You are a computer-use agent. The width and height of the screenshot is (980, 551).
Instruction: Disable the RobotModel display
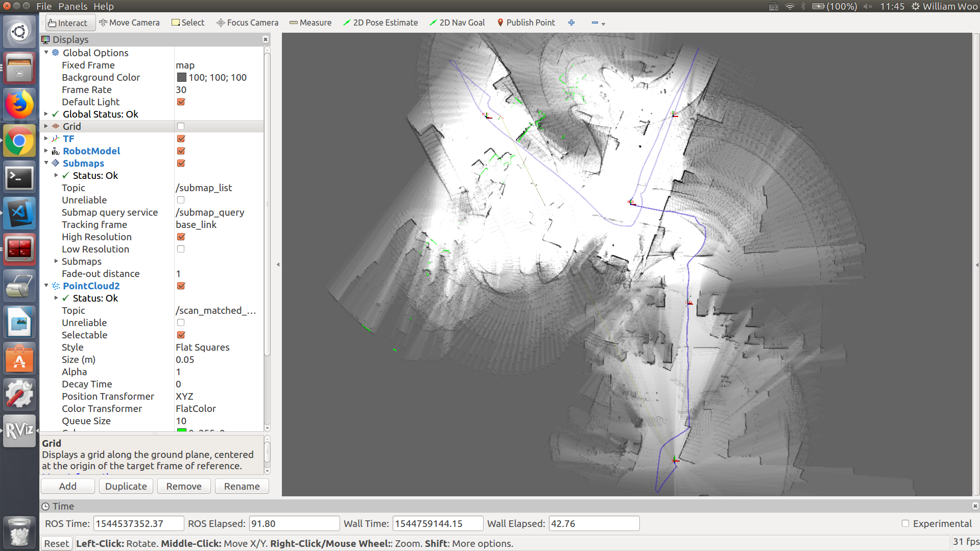181,151
